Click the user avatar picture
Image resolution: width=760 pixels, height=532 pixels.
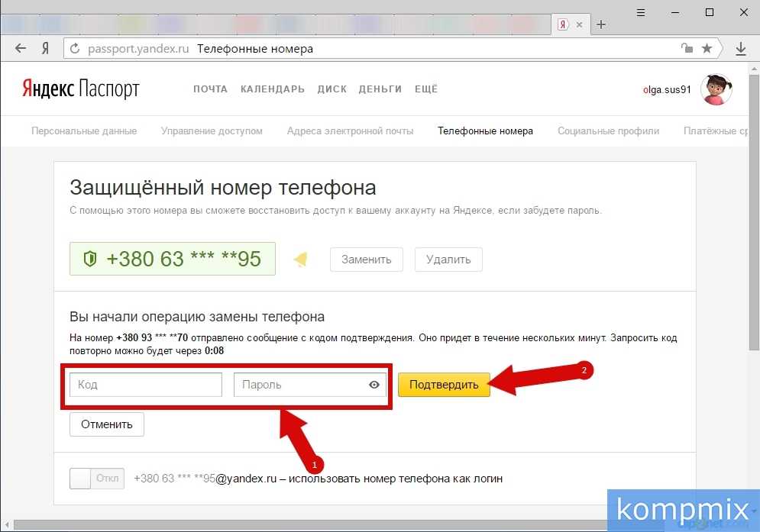(x=716, y=89)
